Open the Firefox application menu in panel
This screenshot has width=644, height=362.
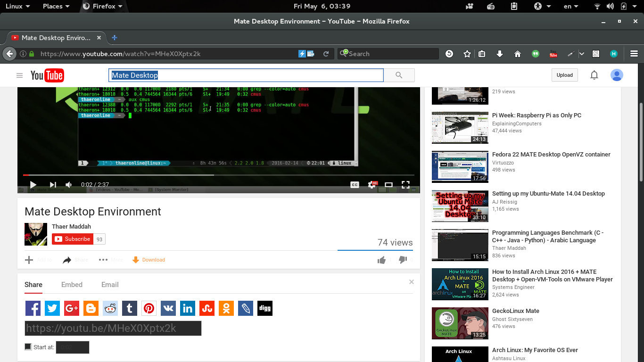102,6
